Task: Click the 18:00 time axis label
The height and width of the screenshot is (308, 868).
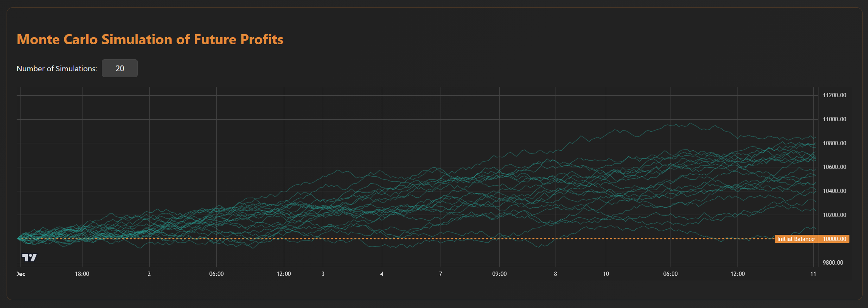Action: 82,274
